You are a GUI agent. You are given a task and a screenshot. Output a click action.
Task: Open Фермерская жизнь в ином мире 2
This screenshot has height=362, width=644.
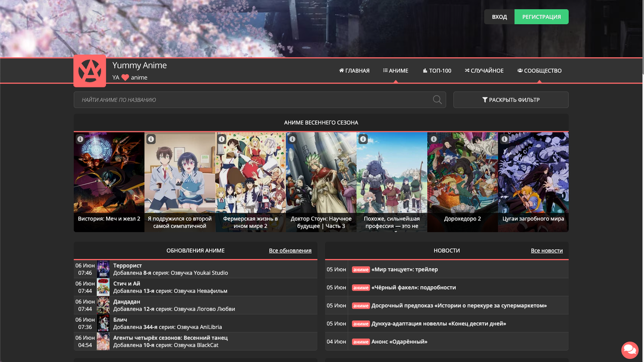(x=251, y=182)
